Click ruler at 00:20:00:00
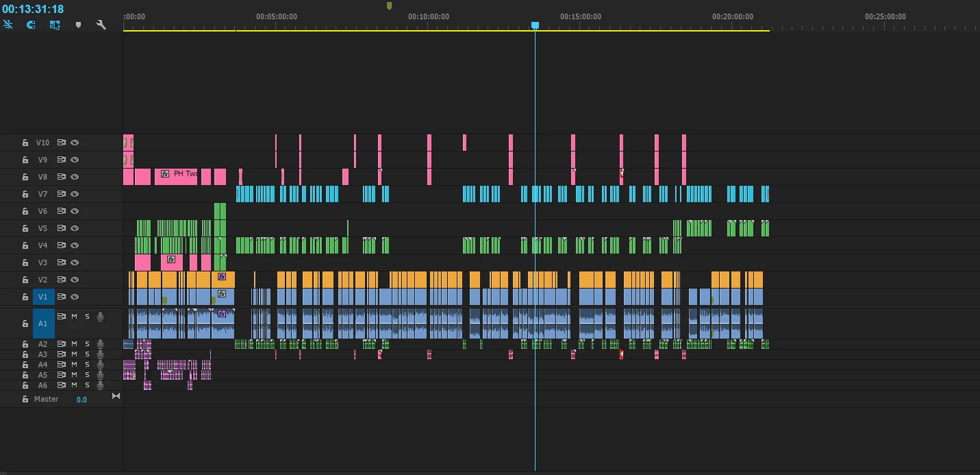 [x=732, y=16]
